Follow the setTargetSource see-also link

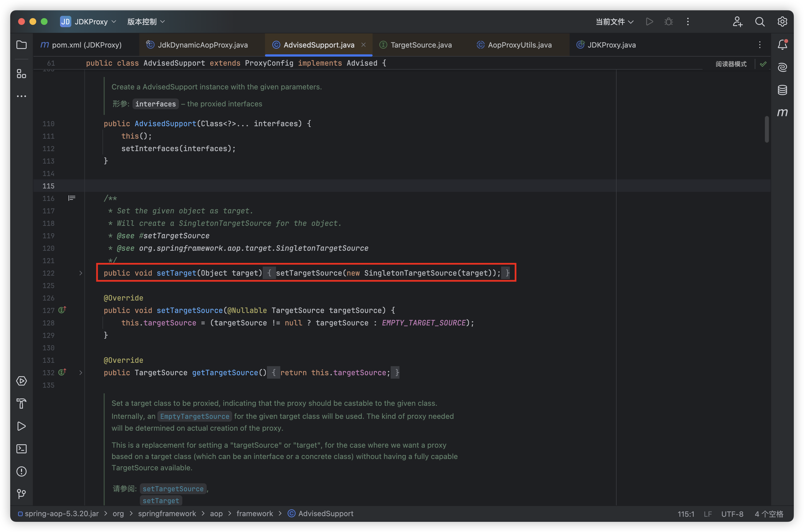pos(173,489)
